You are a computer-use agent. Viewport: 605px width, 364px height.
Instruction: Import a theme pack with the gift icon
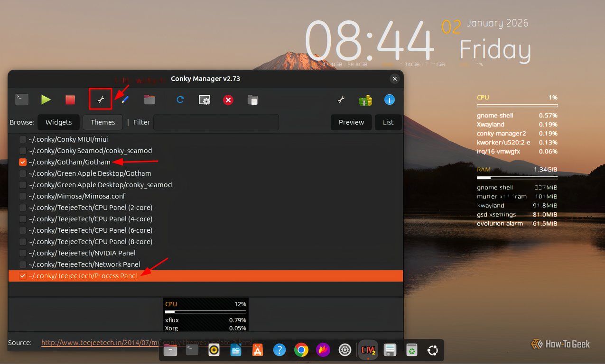365,100
